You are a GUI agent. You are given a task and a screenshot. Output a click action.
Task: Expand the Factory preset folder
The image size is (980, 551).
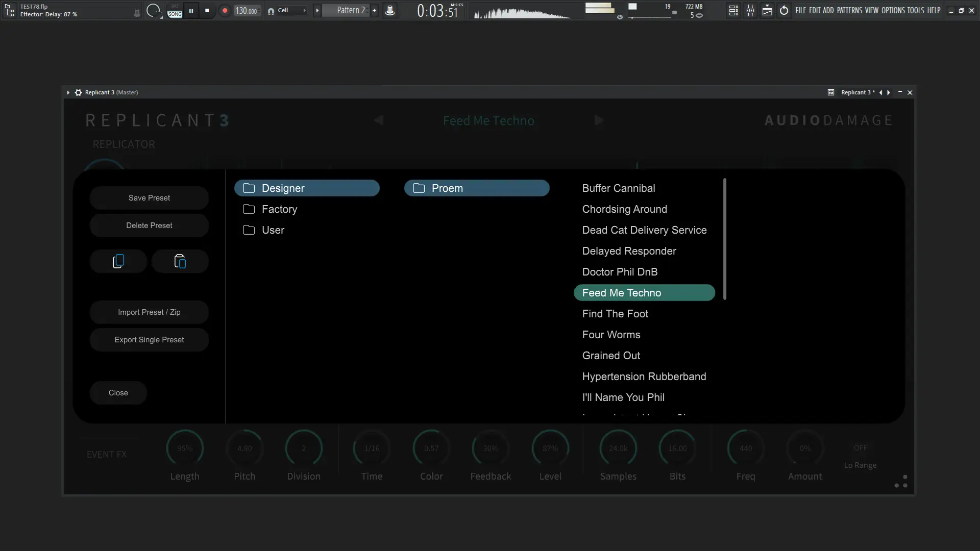coord(279,209)
